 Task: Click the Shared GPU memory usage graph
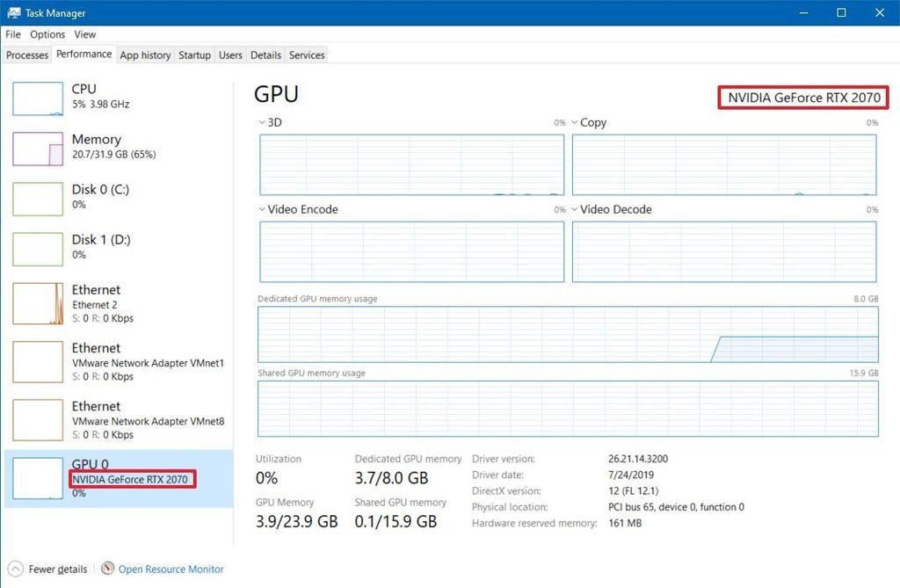coord(567,409)
